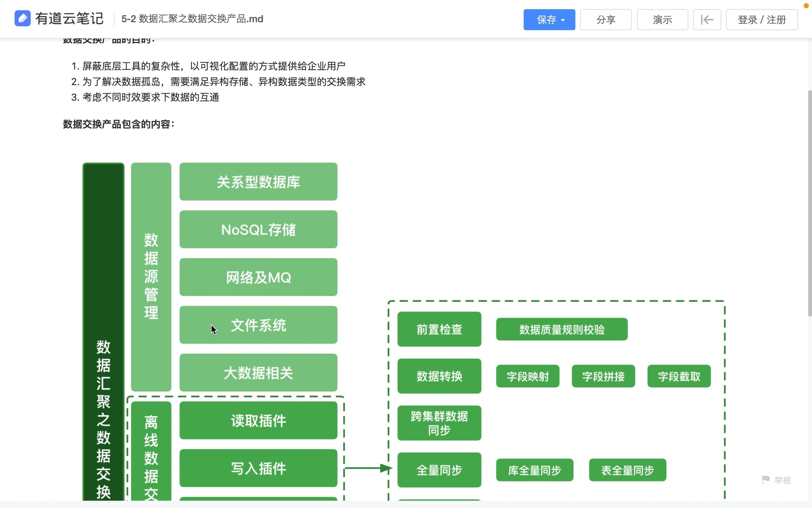Click diagram box 表全量同步

point(627,470)
